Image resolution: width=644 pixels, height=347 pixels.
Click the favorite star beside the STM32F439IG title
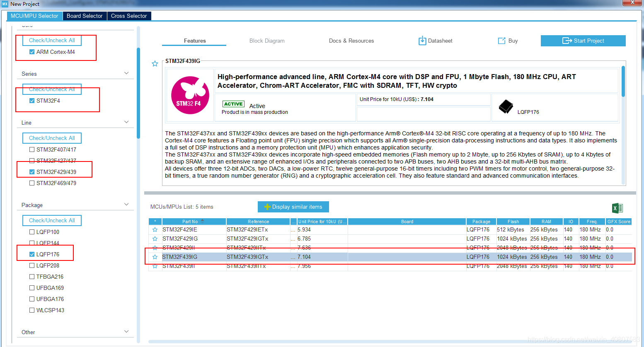(x=155, y=63)
